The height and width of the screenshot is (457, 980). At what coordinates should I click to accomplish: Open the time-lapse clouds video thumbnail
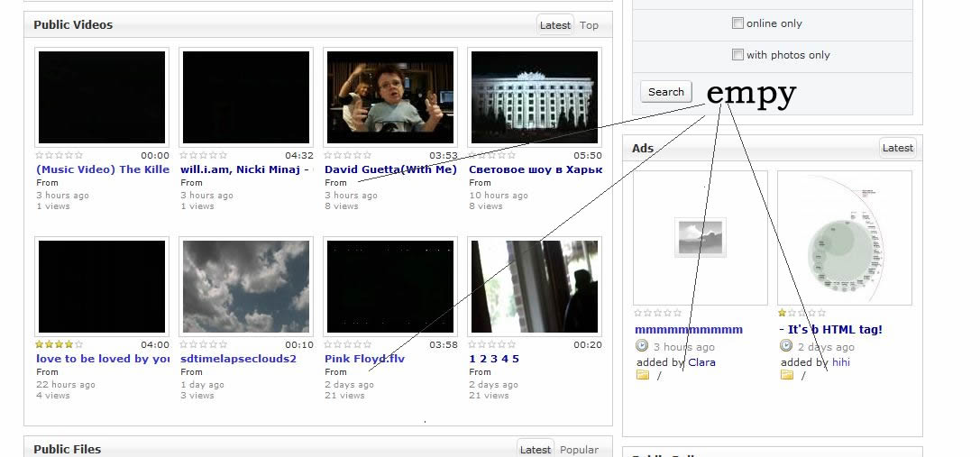(x=246, y=286)
